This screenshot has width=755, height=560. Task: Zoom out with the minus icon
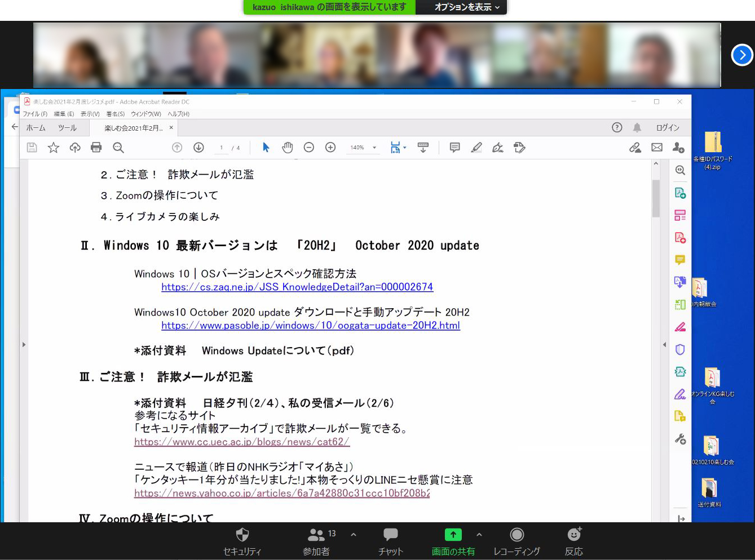pyautogui.click(x=309, y=148)
